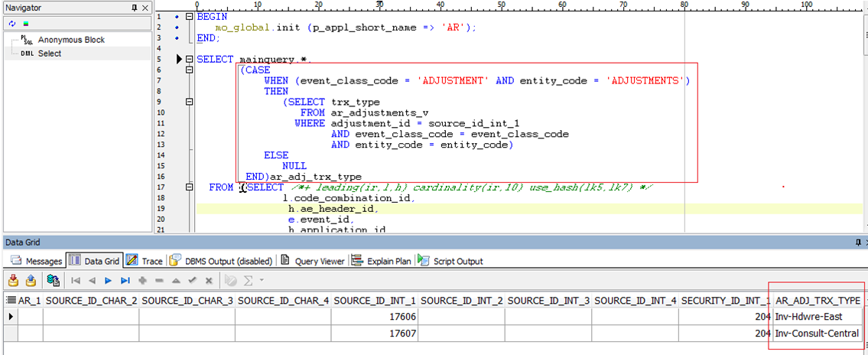Click the grid corner column selector icon
Viewport: 868px width, 355px height.
pos(9,300)
